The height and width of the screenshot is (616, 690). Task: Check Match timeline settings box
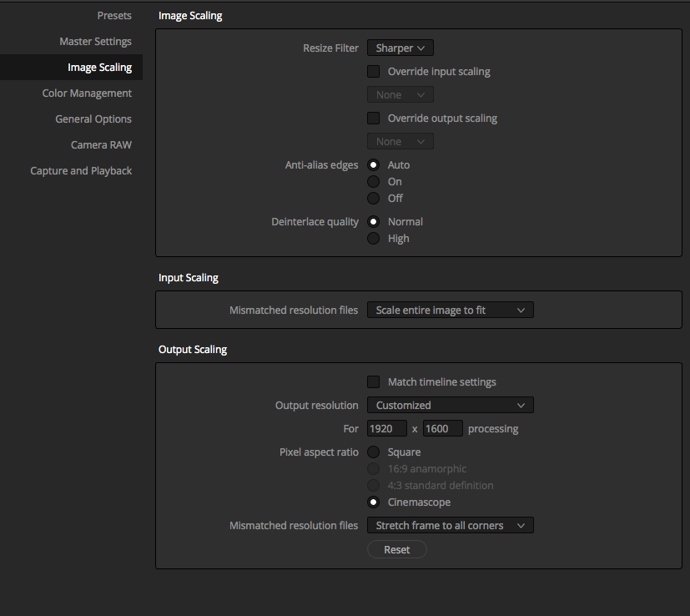[373, 381]
